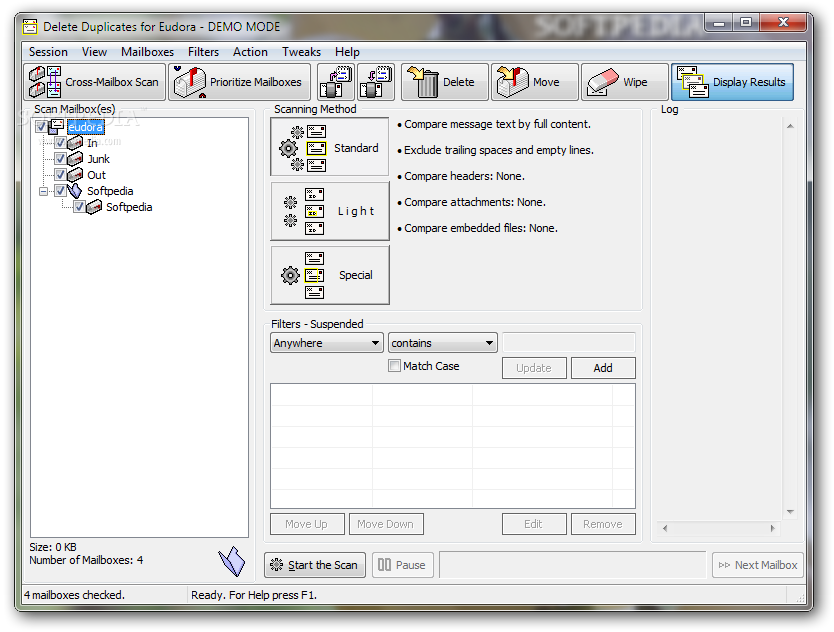Click the Move Down button
Image resolution: width=834 pixels, height=632 pixels.
[x=386, y=524]
